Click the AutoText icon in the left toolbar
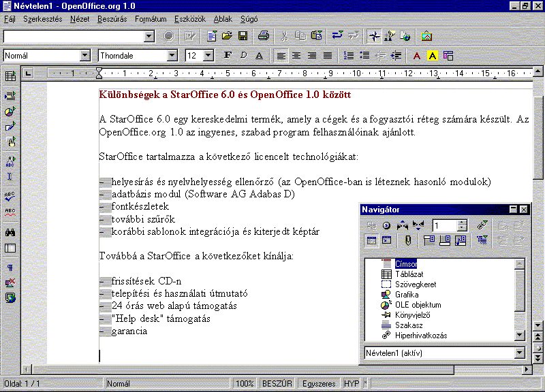This screenshot has height=392, width=545. pyautogui.click(x=10, y=161)
